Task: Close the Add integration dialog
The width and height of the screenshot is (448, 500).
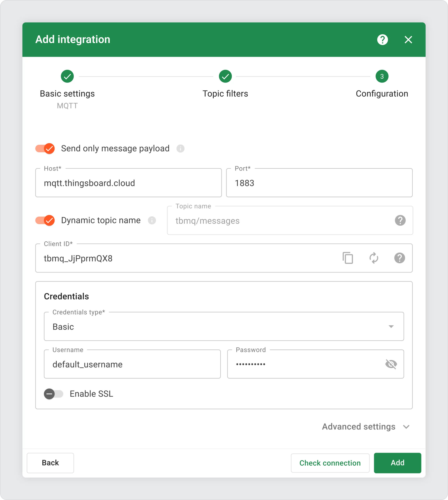Action: [408, 40]
